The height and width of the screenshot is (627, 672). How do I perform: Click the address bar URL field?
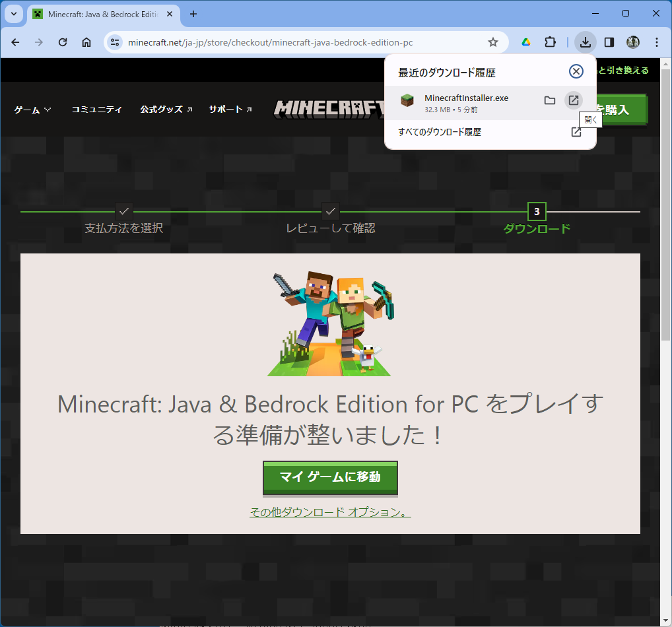click(x=297, y=42)
